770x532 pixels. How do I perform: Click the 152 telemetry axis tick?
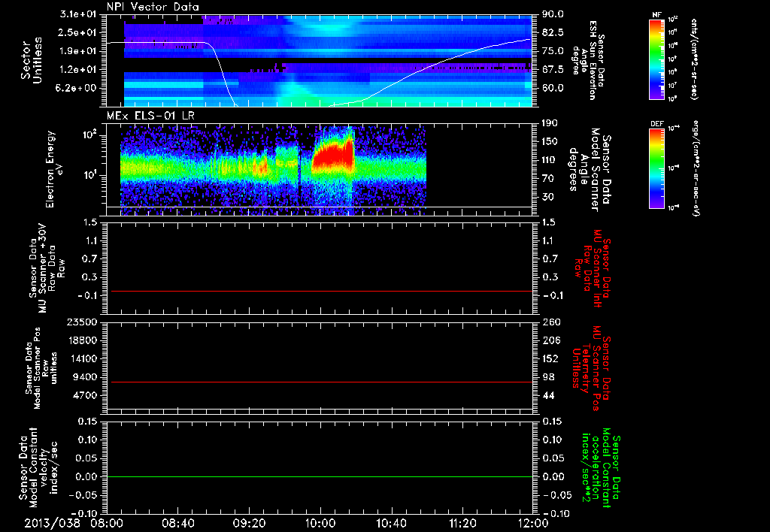pos(550,358)
